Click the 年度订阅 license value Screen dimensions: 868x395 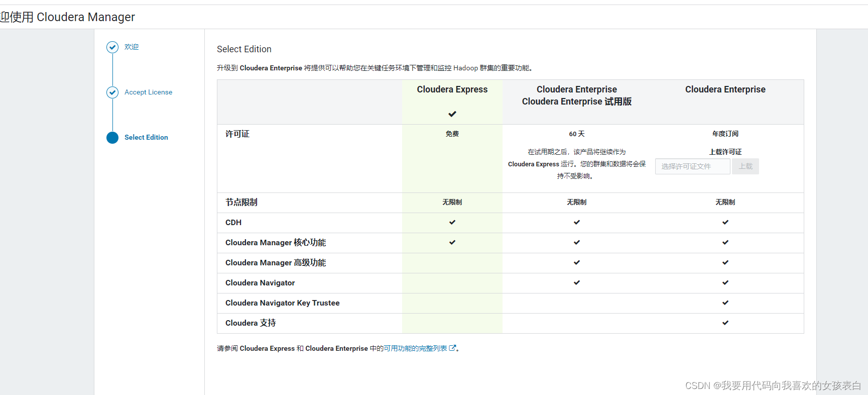(725, 134)
